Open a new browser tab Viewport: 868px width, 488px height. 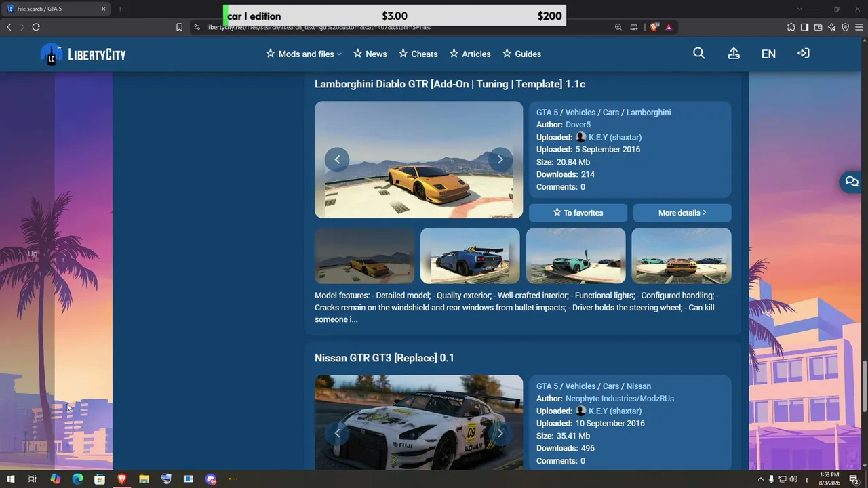(120, 9)
